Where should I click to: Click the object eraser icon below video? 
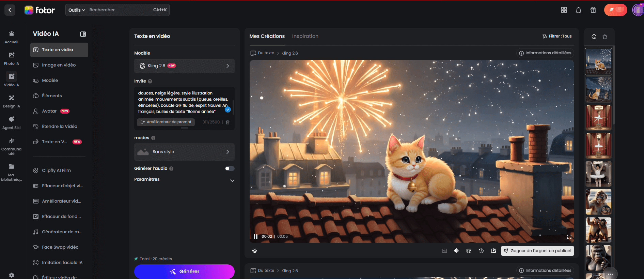point(469,251)
